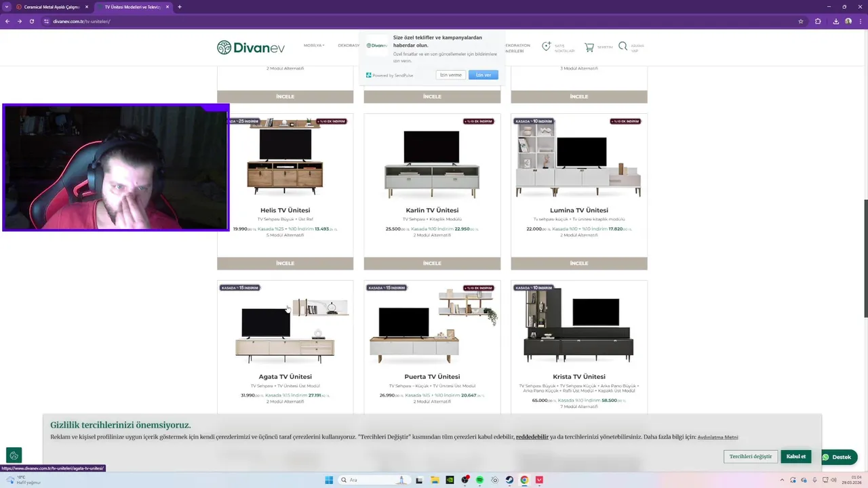Close the Ceramical Metal Ayaklı tab
868x488 pixels.
coord(87,7)
